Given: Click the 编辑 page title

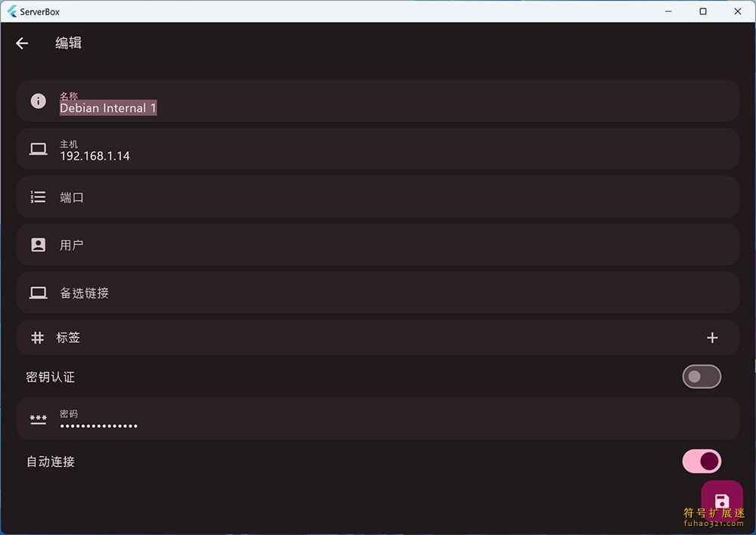Looking at the screenshot, I should click(69, 43).
